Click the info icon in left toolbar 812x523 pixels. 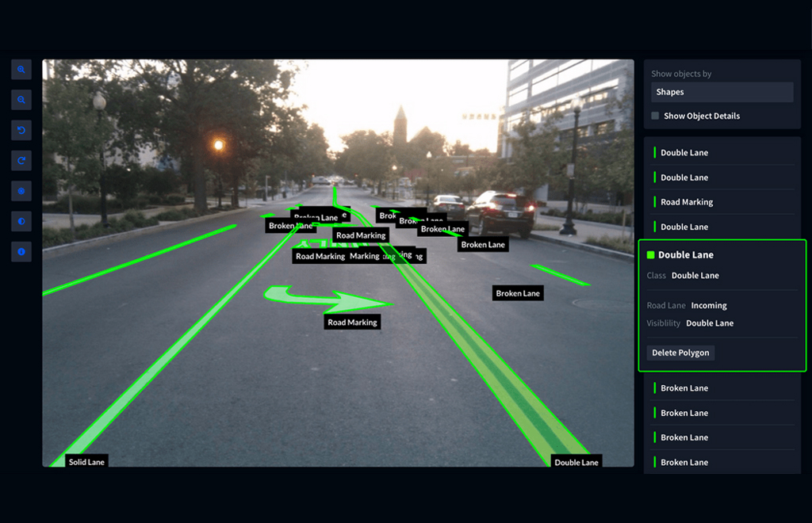tap(21, 252)
